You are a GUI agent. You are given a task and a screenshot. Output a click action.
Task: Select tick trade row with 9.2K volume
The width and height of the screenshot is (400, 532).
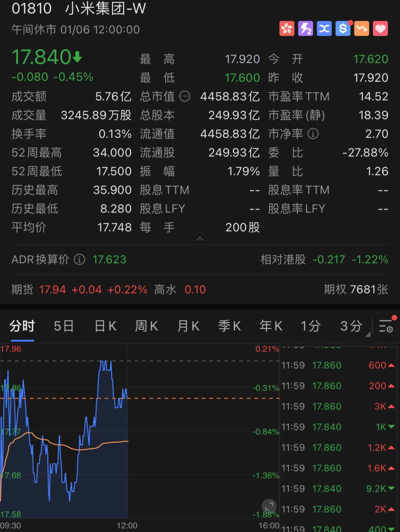click(x=338, y=489)
